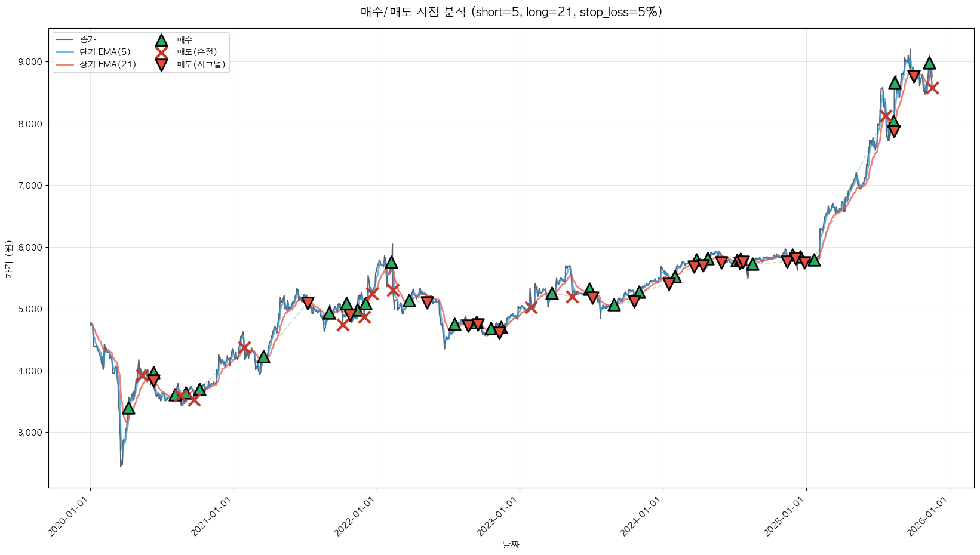Screen dimensions: 980x555
Task: Click the 장기 EMA(21) legend label
Action: pyautogui.click(x=107, y=64)
